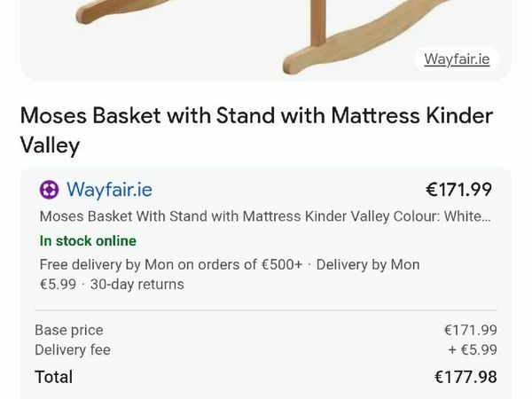Open the listing description ending Colour: White
Screen dimensions: 532x399
(x=264, y=215)
